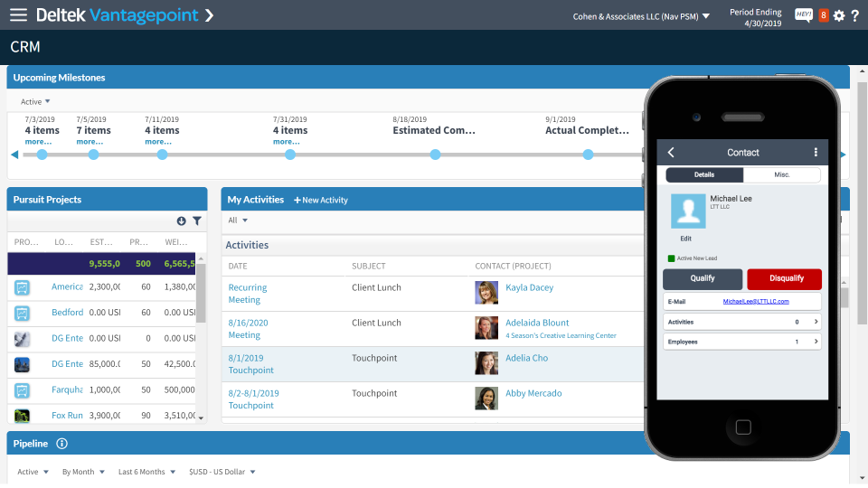Open the Abby Mercado contact link

(533, 393)
